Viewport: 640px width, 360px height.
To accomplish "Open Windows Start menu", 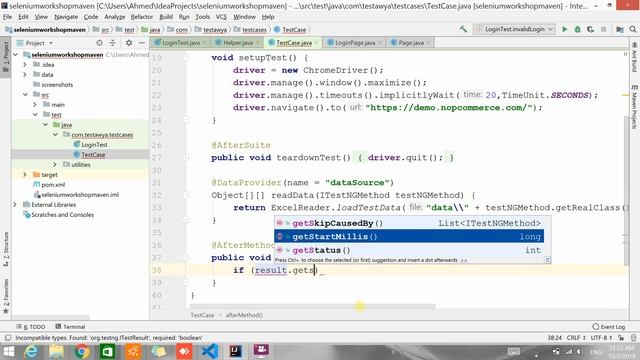I will 8,351.
